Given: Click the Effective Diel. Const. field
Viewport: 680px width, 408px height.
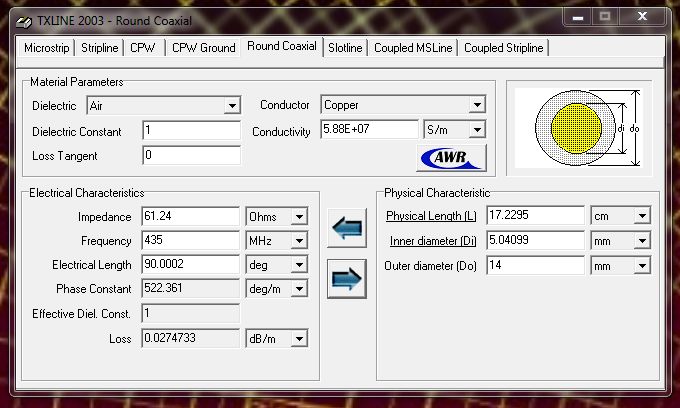Looking at the screenshot, I should coord(190,313).
